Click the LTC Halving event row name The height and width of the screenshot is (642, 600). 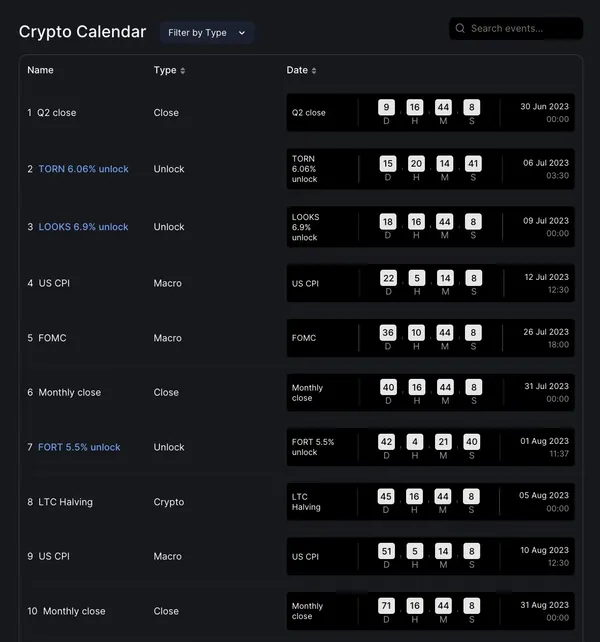pyautogui.click(x=65, y=502)
